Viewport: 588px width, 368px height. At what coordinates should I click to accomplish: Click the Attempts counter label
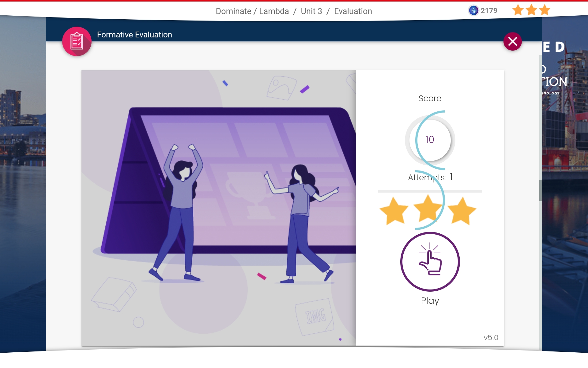pyautogui.click(x=430, y=177)
